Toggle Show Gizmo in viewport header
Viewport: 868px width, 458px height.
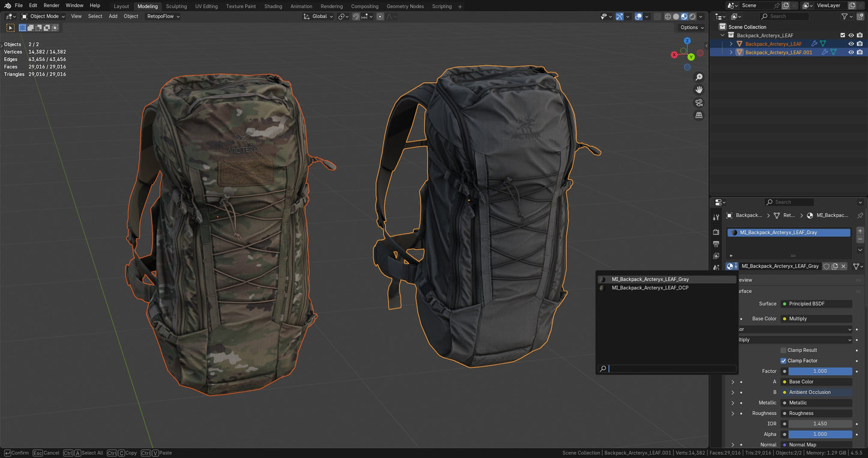[619, 16]
